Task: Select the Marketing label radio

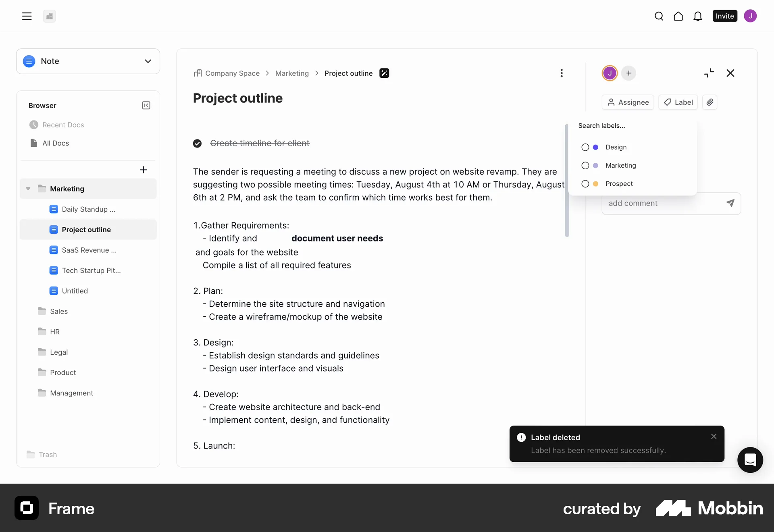Action: click(x=585, y=166)
